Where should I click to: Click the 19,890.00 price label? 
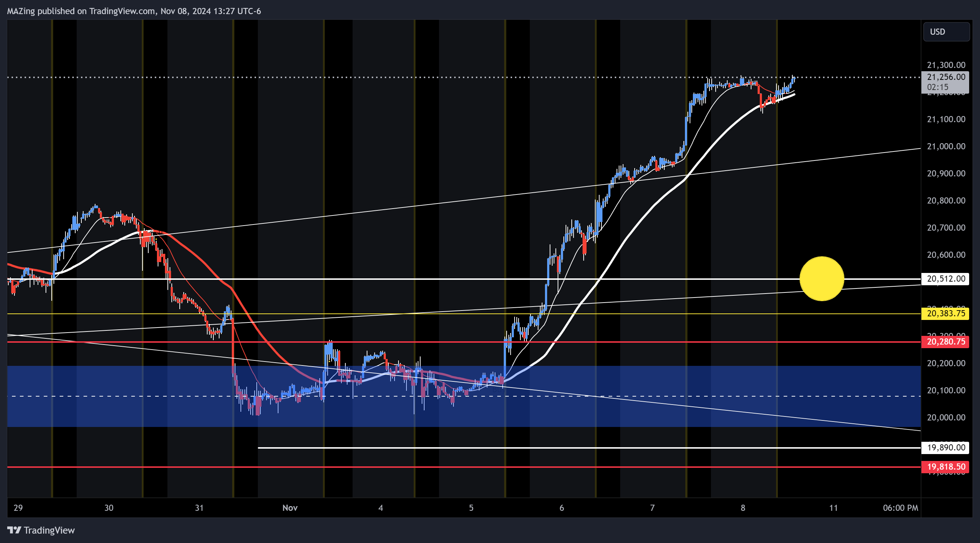945,447
